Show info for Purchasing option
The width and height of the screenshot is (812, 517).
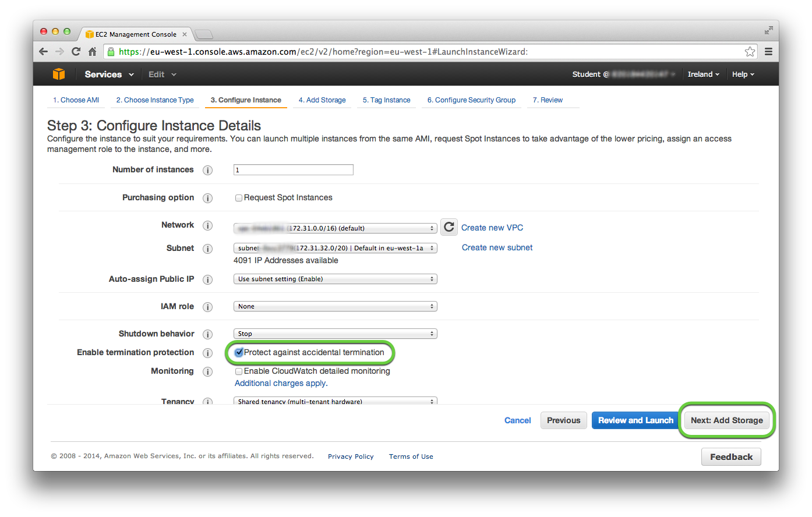(x=207, y=198)
